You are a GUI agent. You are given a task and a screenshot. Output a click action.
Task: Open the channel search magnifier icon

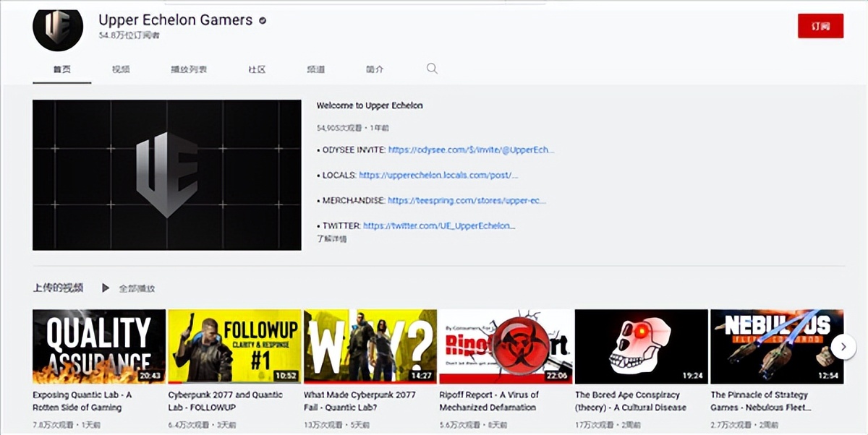click(x=432, y=69)
